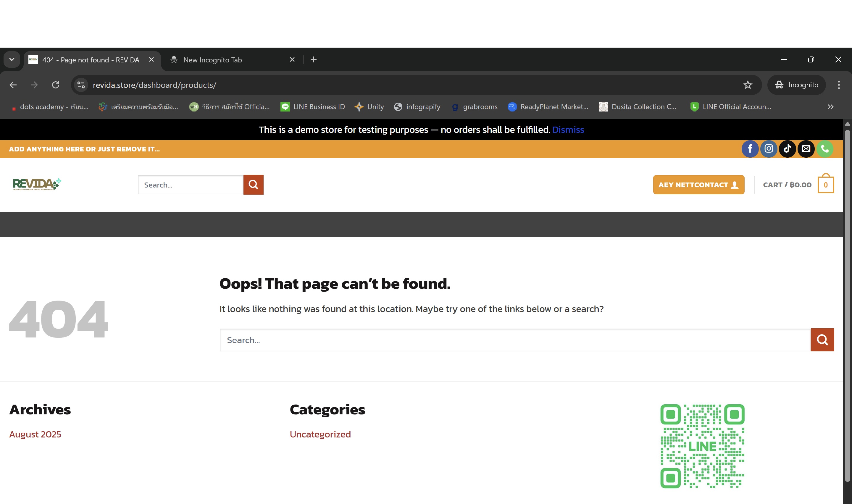The image size is (852, 504).
Task: Reload the page
Action: coord(56,85)
